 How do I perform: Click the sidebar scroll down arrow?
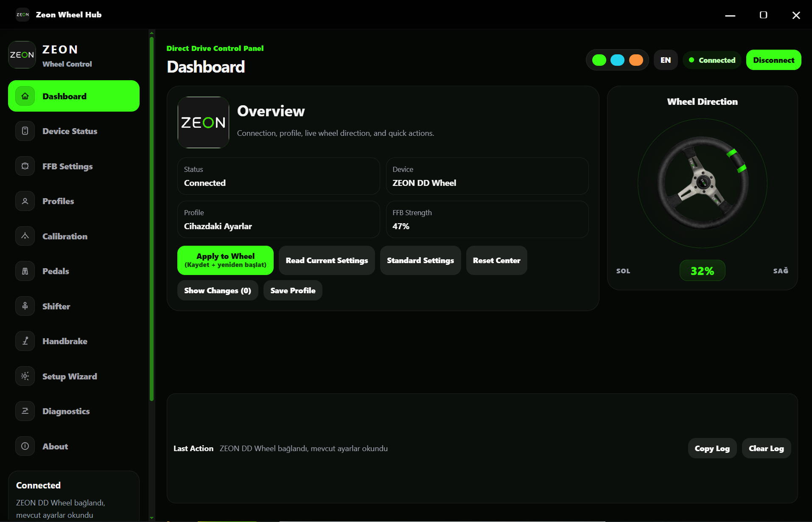(151, 518)
